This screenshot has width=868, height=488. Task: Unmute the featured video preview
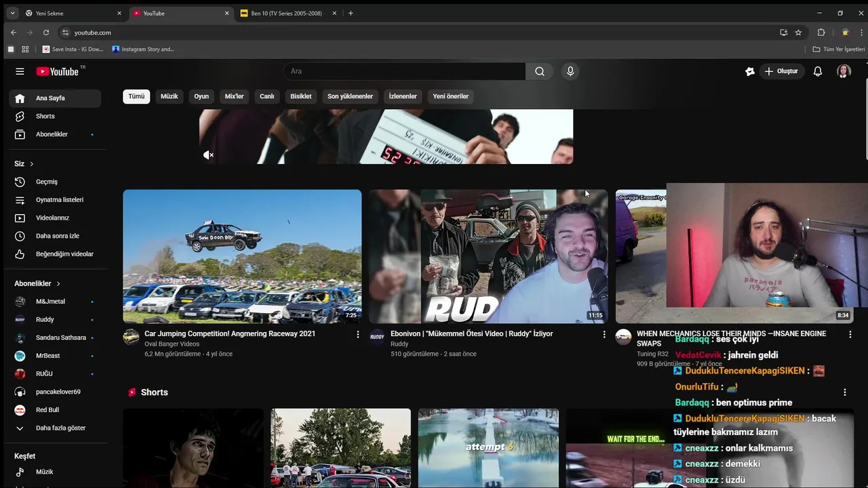coord(209,155)
